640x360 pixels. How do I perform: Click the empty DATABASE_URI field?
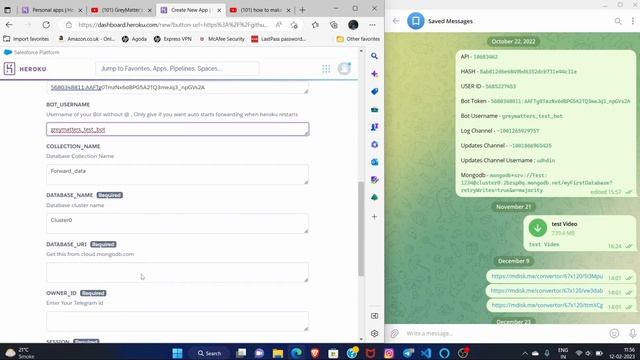(178, 272)
